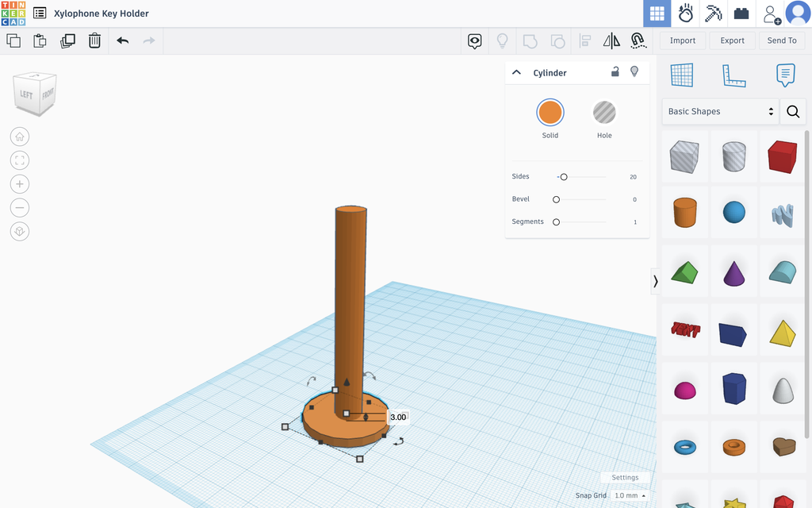The image size is (812, 508).
Task: Click the Notes tool icon
Action: [786, 75]
